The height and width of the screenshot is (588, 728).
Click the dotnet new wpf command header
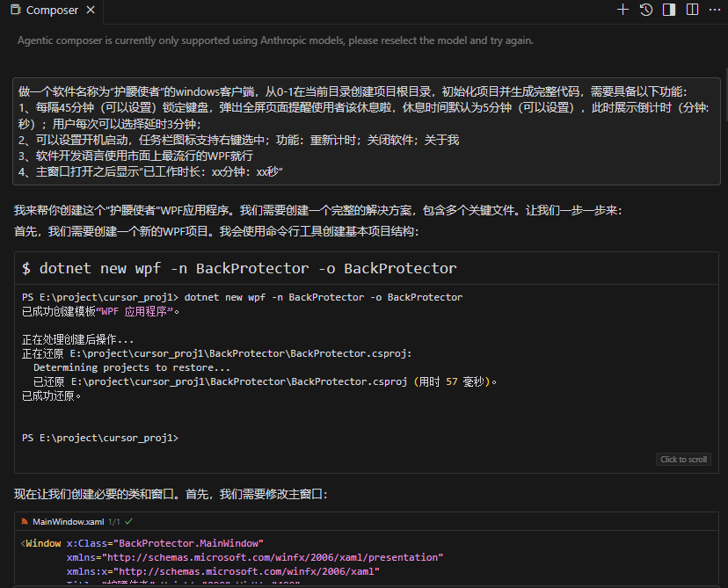(x=239, y=268)
